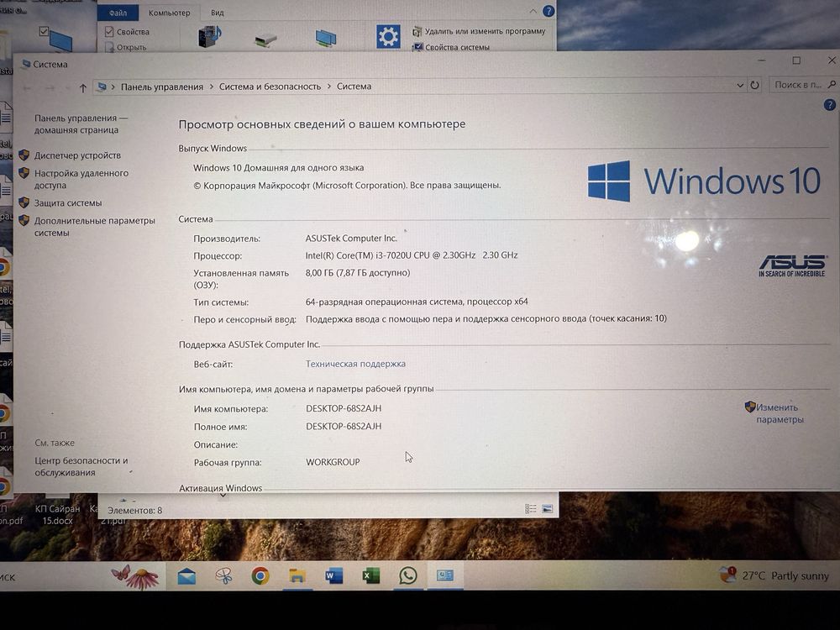Go up one level with the up arrow

click(82, 87)
